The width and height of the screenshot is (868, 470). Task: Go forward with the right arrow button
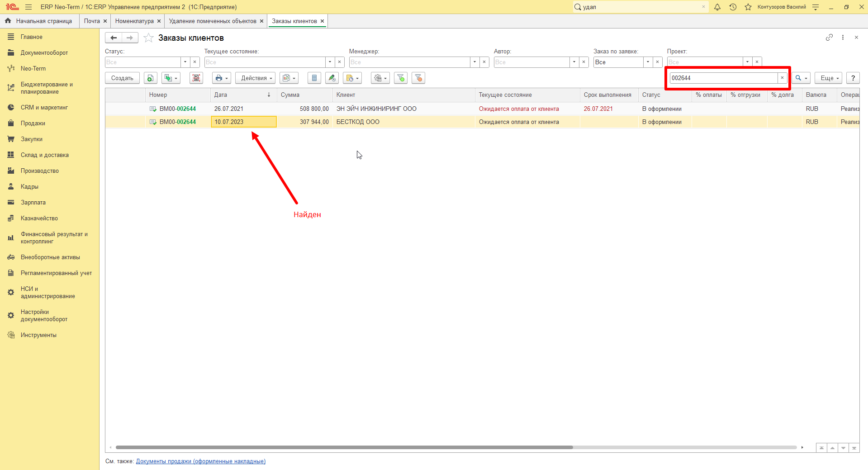[130, 38]
